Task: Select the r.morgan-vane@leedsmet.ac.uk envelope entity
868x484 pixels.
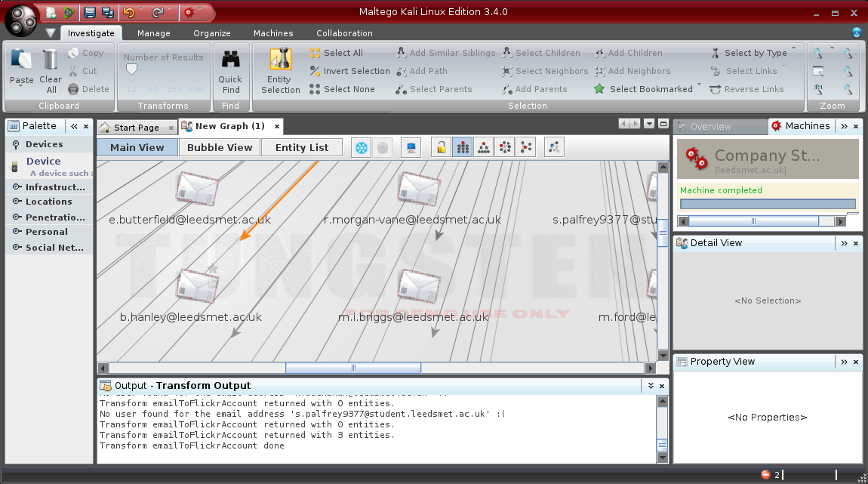Action: pyautogui.click(x=419, y=188)
